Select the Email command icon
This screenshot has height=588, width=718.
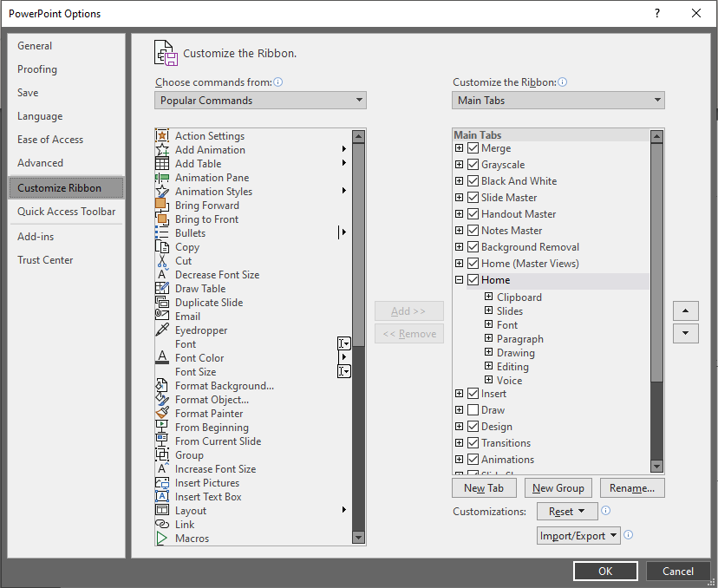point(162,316)
